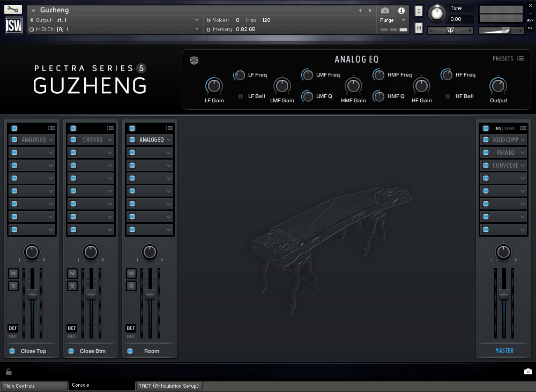Open the Close Top channel options list icon

point(51,128)
